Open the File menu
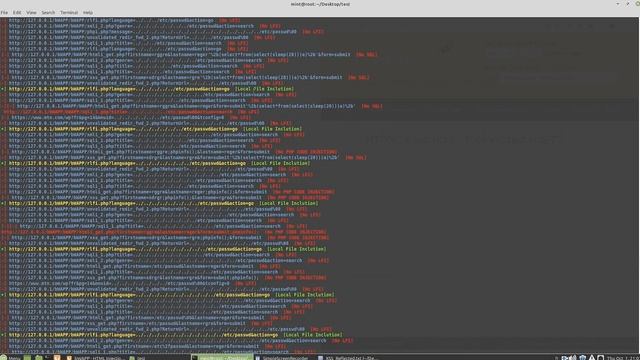The image size is (640, 360). pos(4,13)
